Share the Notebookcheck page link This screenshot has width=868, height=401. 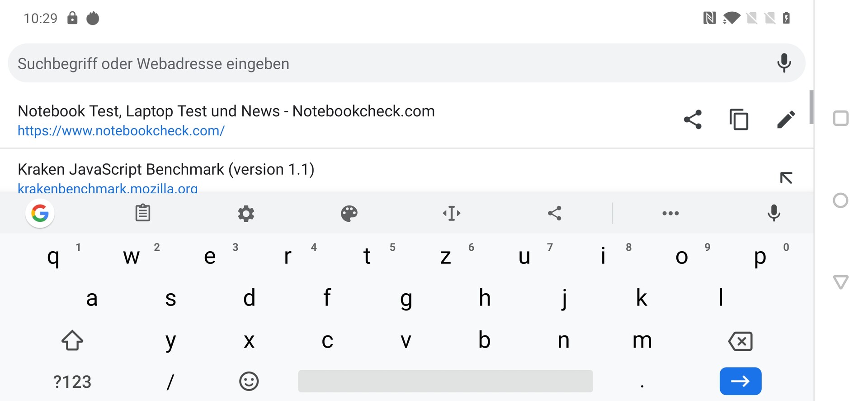693,119
